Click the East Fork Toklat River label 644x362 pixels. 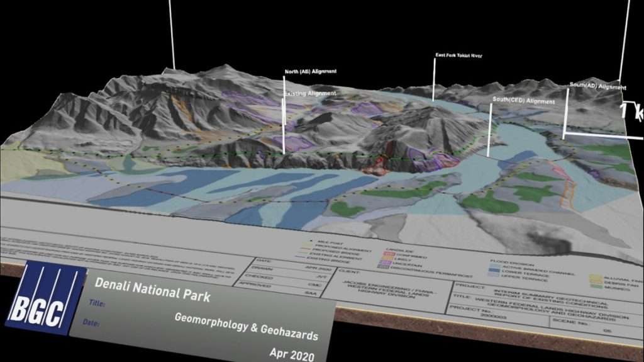tap(458, 55)
